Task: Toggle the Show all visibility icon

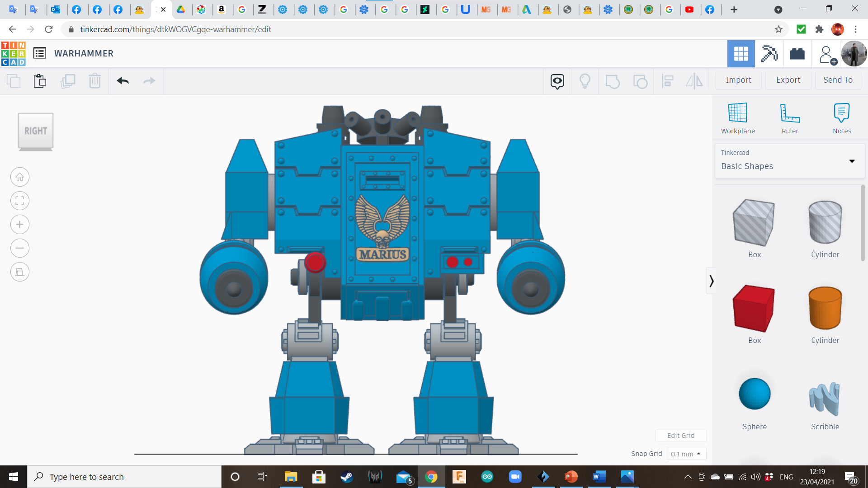Action: [x=585, y=81]
